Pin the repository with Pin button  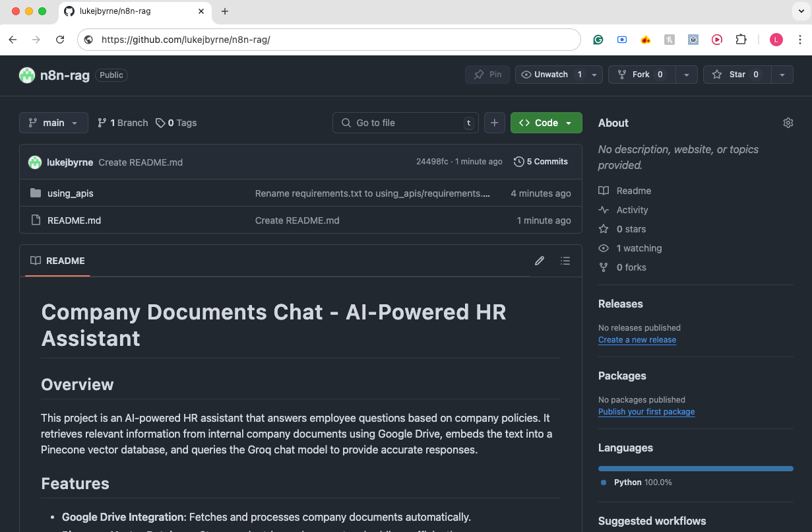click(487, 75)
